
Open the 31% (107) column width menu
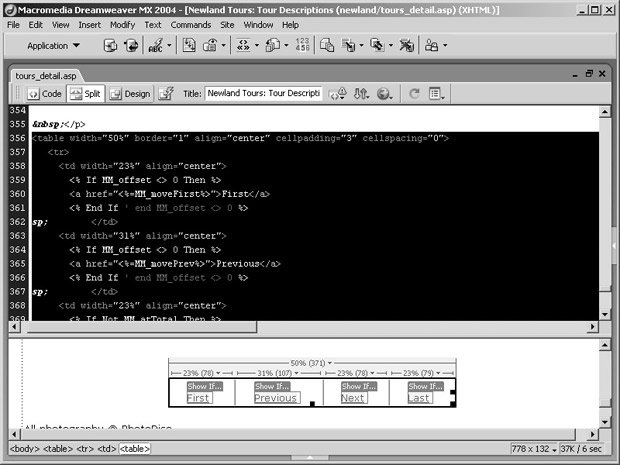(x=278, y=373)
